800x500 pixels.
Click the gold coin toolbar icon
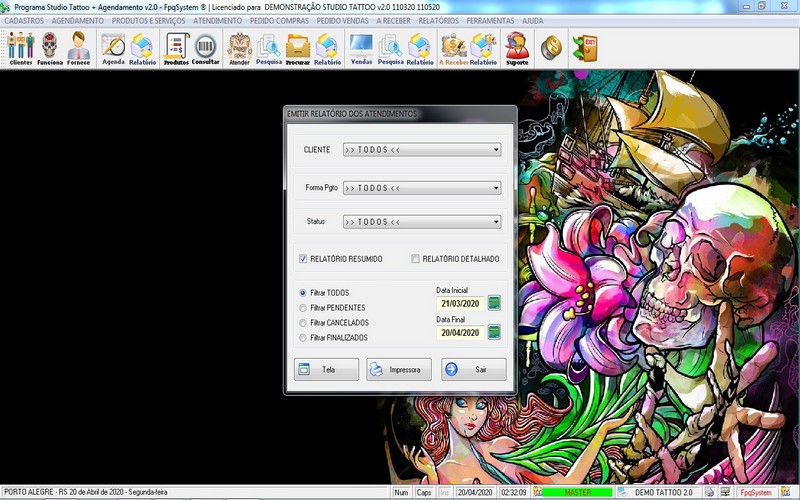pos(551,47)
